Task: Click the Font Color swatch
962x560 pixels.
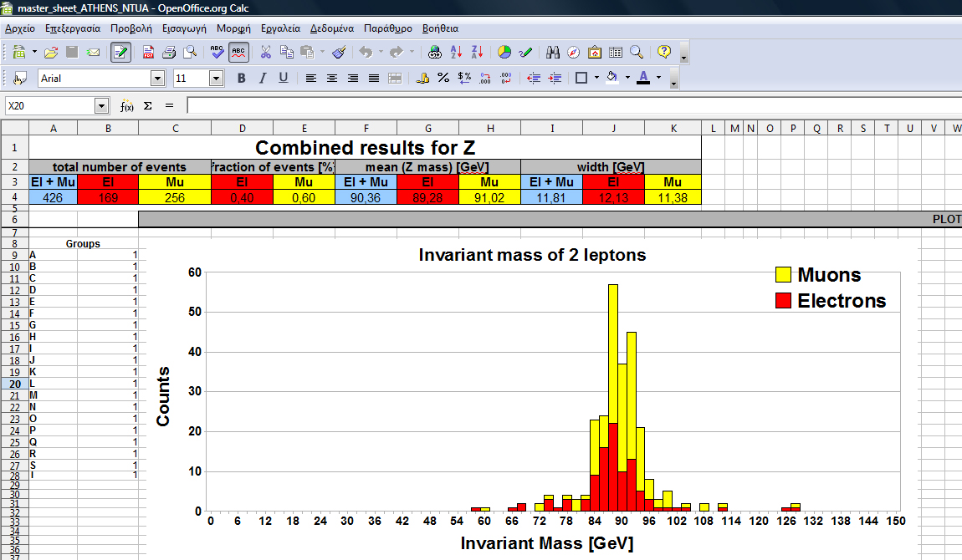Action: click(x=643, y=78)
